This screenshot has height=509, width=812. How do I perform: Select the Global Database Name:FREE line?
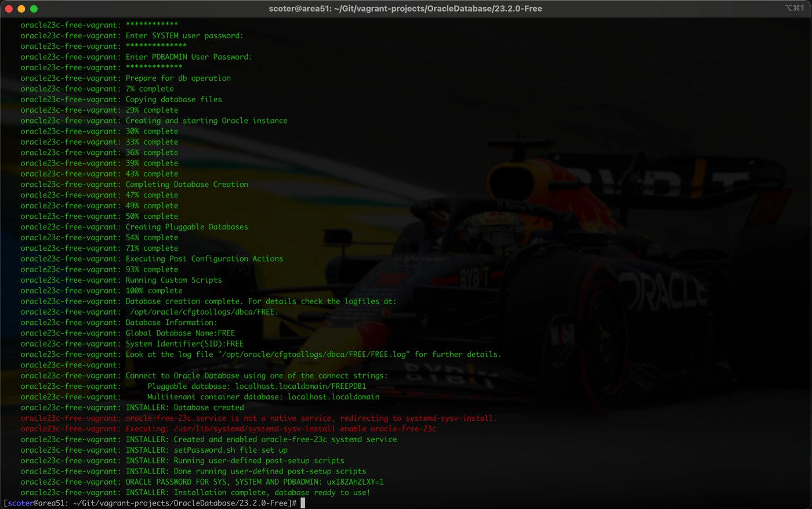click(x=179, y=333)
